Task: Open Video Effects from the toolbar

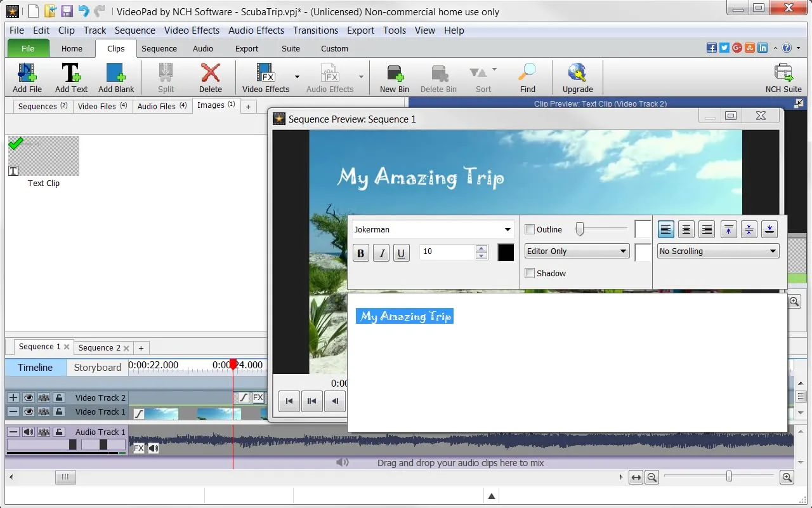Action: [265, 77]
